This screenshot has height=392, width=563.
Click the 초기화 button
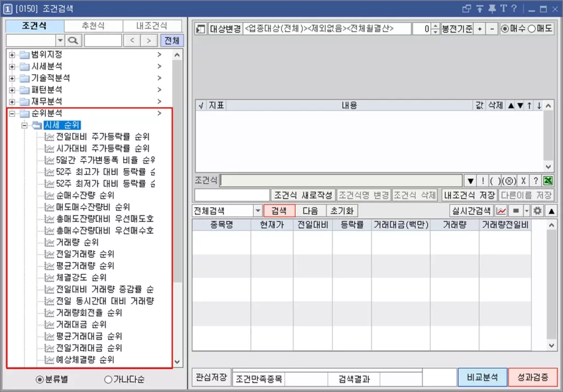coord(342,211)
